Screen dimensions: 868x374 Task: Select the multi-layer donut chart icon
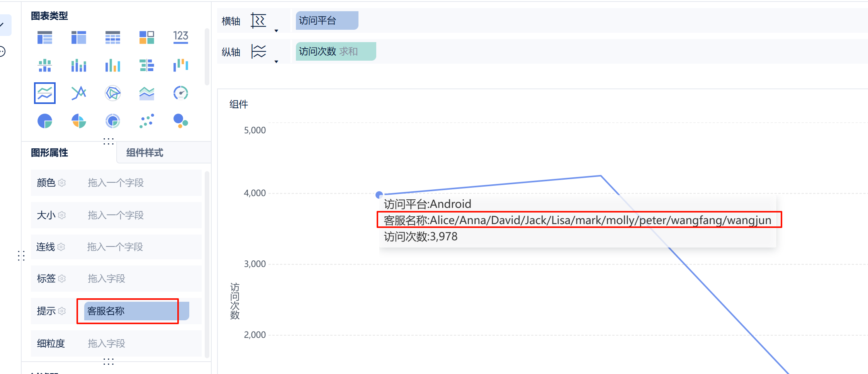[x=113, y=121]
